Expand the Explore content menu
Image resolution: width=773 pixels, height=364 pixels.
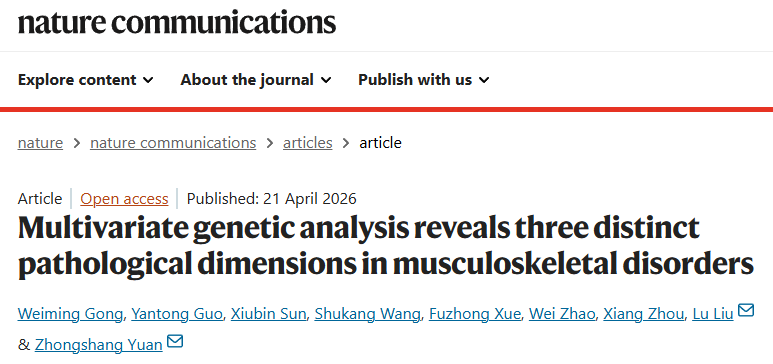(86, 79)
